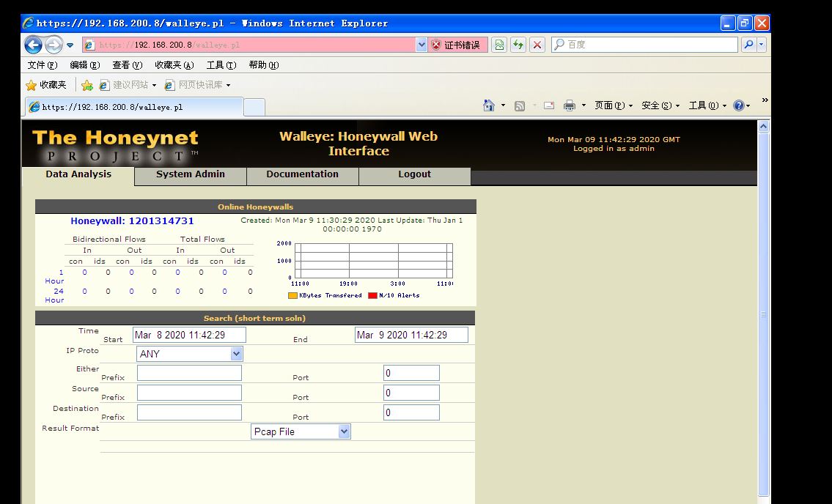Click the 24 Hour row link
The height and width of the screenshot is (504, 832).
55,295
